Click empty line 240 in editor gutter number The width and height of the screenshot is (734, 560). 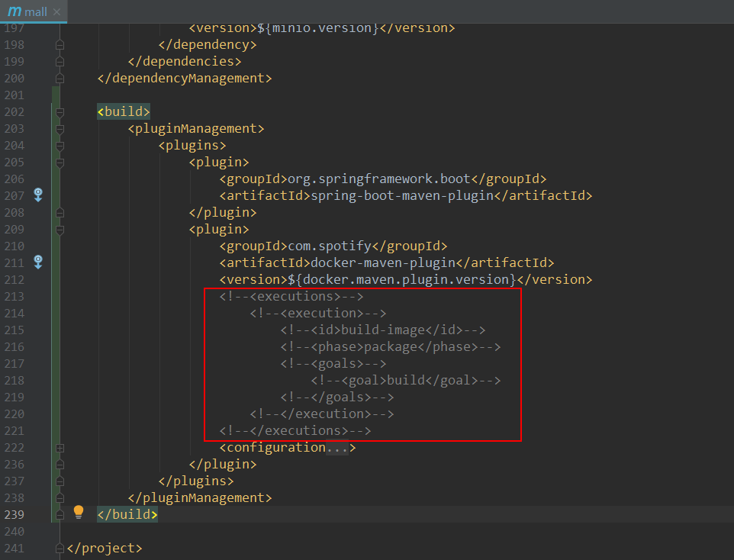14,532
